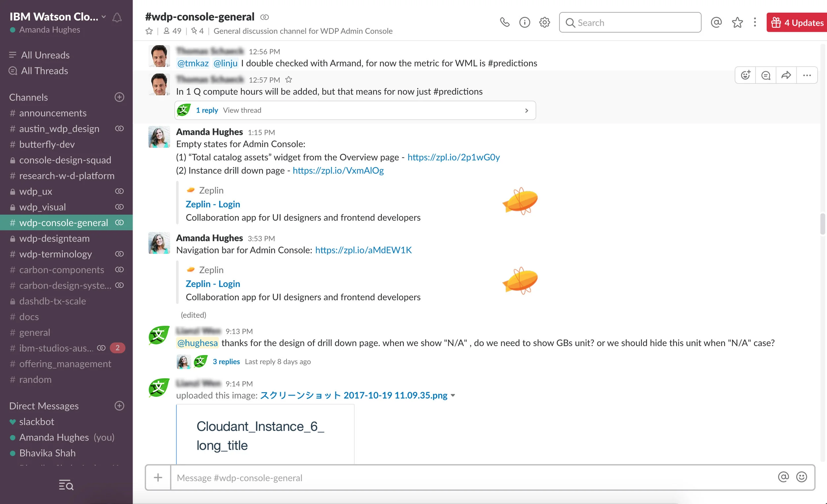Add a new channel with plus icon

119,97
